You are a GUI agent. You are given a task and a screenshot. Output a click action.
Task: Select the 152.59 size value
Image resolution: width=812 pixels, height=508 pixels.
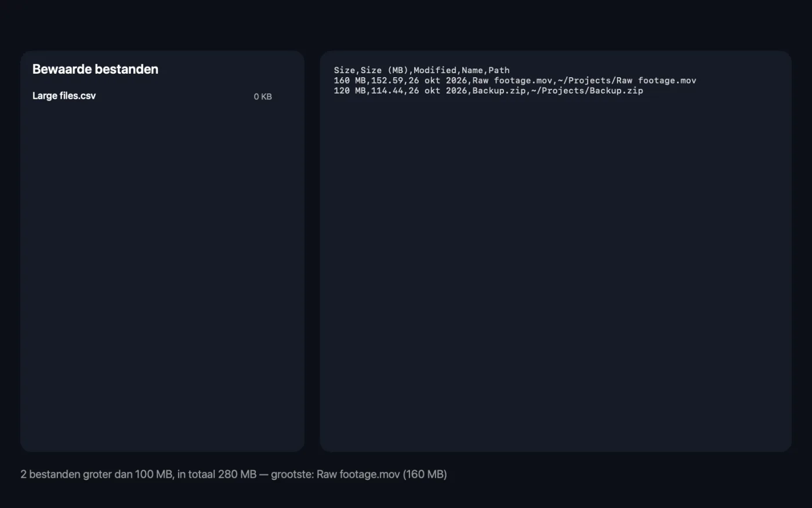387,81
